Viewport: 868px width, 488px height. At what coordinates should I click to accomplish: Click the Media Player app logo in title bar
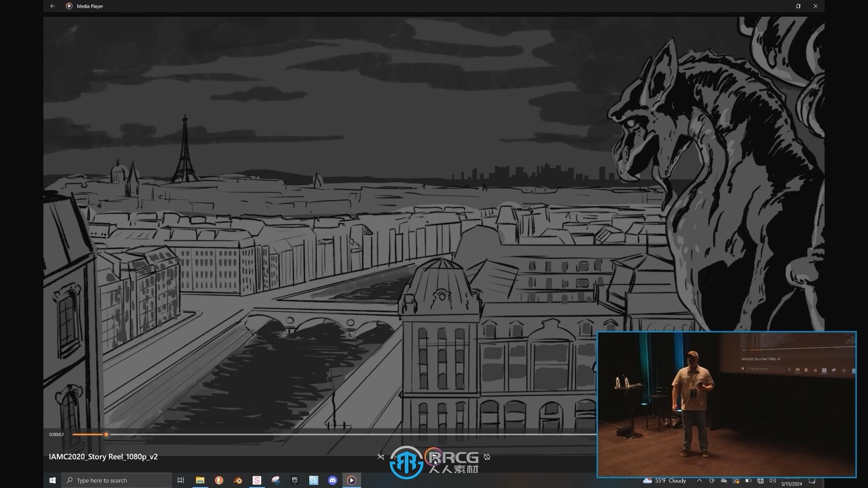(x=69, y=6)
